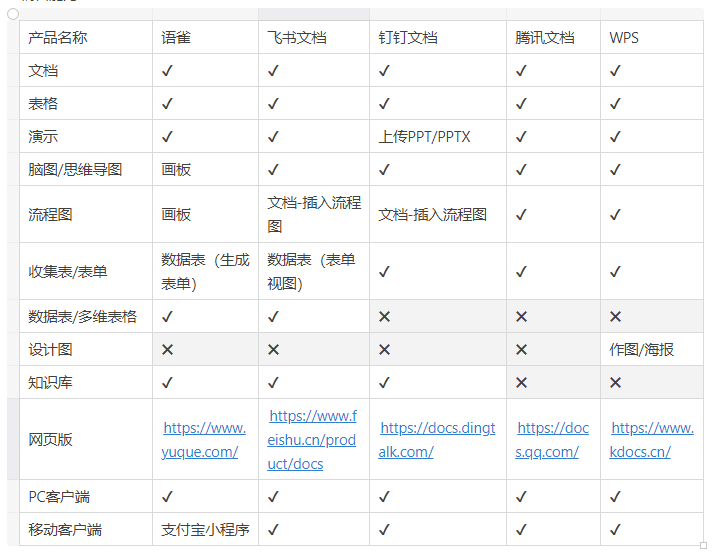Click the checkmark in 收集表/表单 row, 钉钉文档 column
The width and height of the screenshot is (716, 556).
click(384, 272)
